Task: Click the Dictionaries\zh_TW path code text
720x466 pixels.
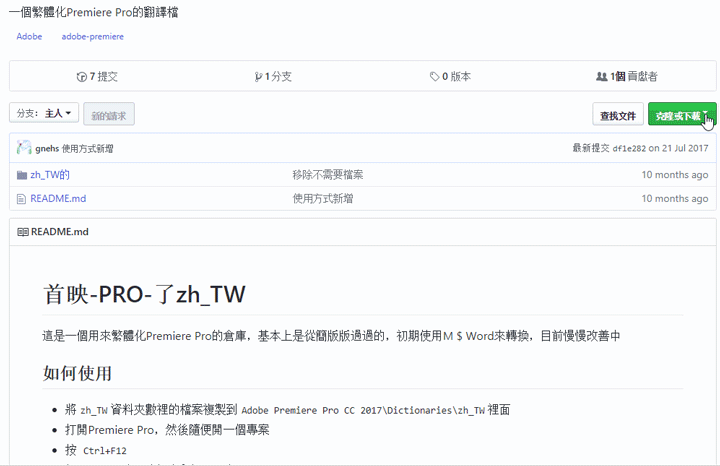Action: pos(363,410)
